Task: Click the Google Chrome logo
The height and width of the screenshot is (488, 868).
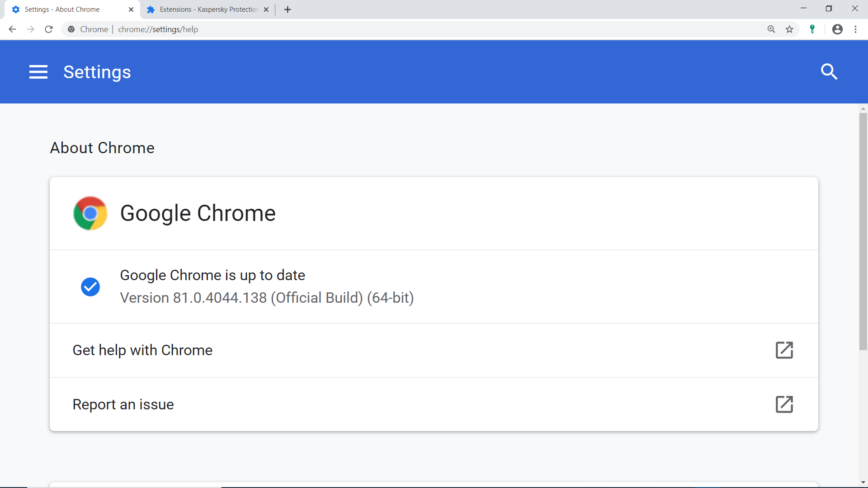Action: pos(90,213)
